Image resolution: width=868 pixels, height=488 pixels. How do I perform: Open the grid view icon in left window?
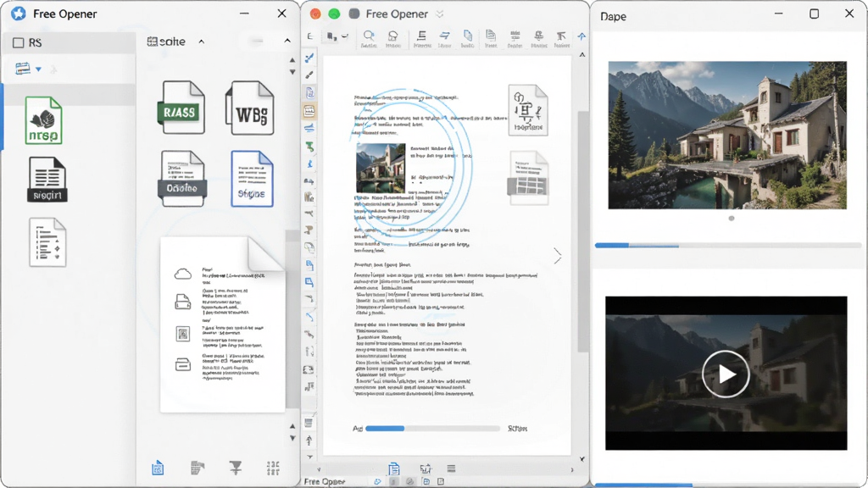pyautogui.click(x=273, y=468)
